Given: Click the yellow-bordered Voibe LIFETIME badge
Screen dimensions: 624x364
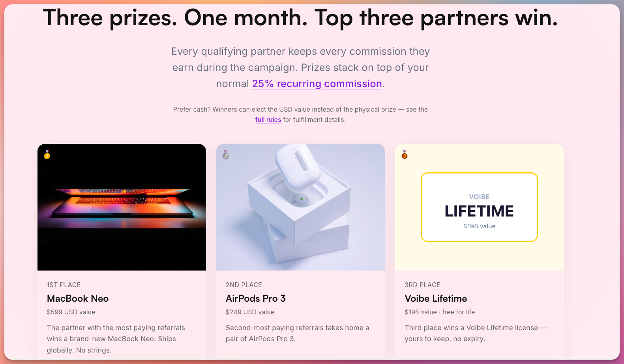Looking at the screenshot, I should click(x=479, y=207).
